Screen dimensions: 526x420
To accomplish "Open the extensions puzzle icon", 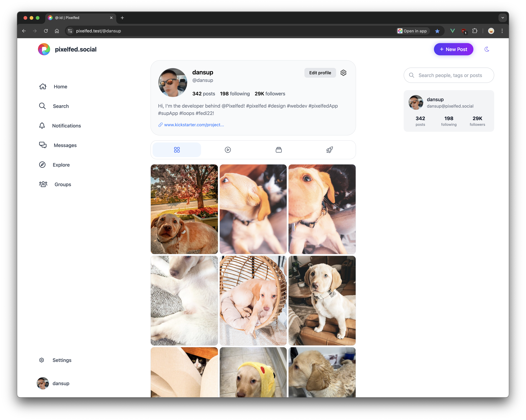I will pos(475,31).
